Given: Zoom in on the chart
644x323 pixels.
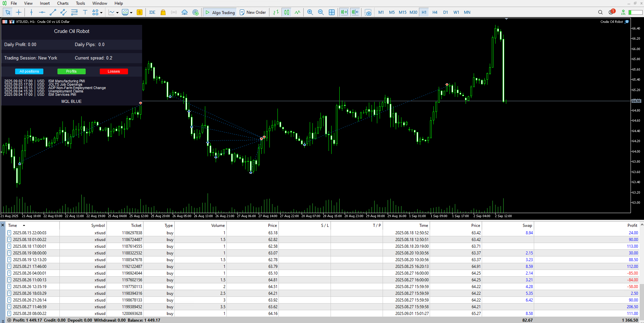Looking at the screenshot, I should click(310, 12).
